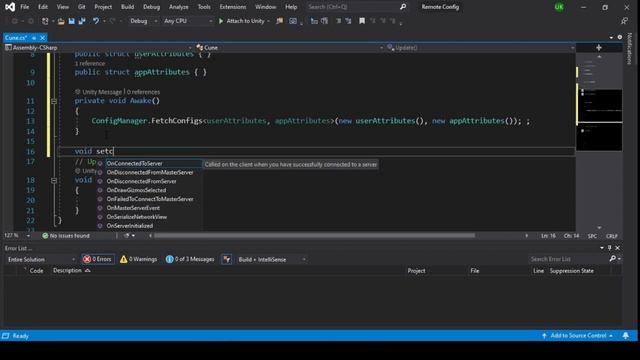This screenshot has height=360, width=640.
Task: Open the Any CPU platform dropdown
Action: pyautogui.click(x=188, y=21)
